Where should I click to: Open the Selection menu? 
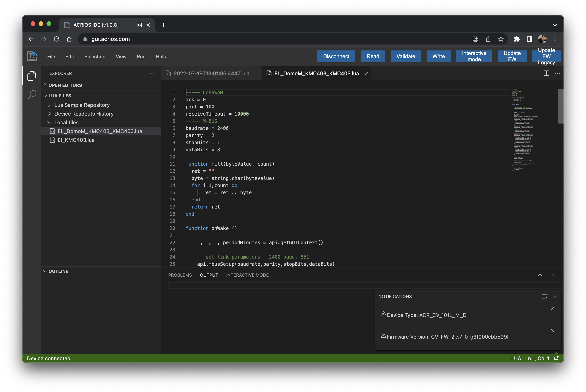point(95,57)
